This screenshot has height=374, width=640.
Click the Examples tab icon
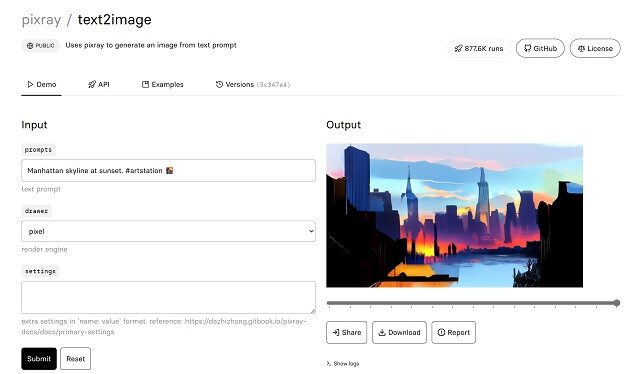tap(145, 84)
